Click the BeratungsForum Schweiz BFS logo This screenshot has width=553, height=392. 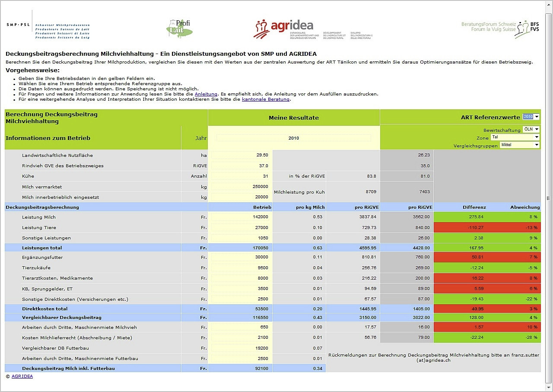[500, 29]
